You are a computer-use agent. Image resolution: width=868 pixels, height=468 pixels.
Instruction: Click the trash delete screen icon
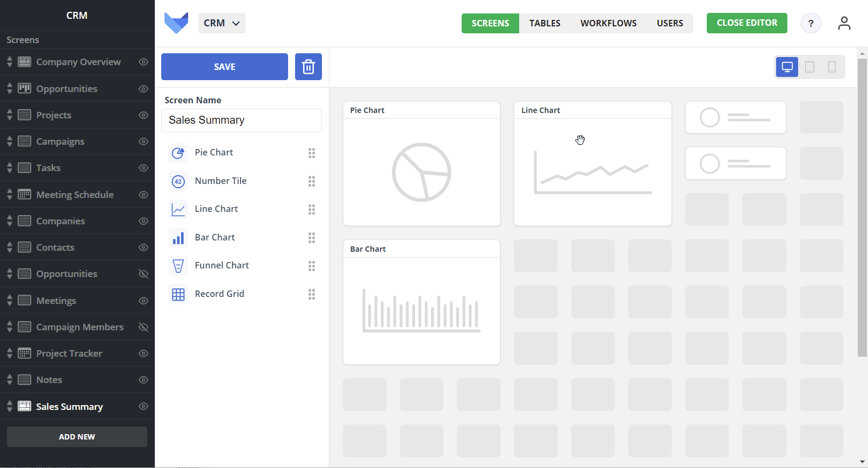pyautogui.click(x=309, y=67)
